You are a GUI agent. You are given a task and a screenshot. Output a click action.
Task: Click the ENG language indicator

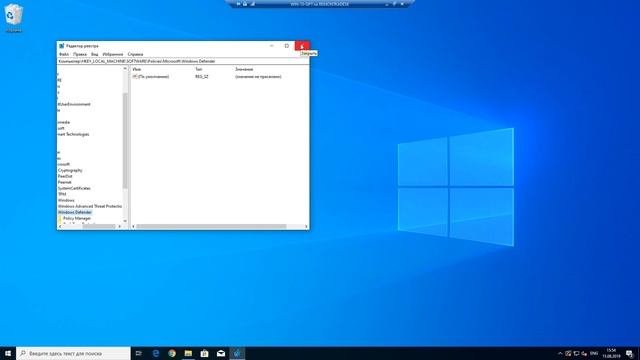tap(594, 353)
